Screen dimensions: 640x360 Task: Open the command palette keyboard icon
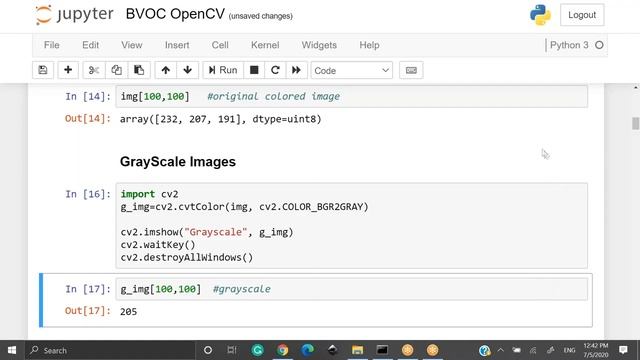pos(411,70)
